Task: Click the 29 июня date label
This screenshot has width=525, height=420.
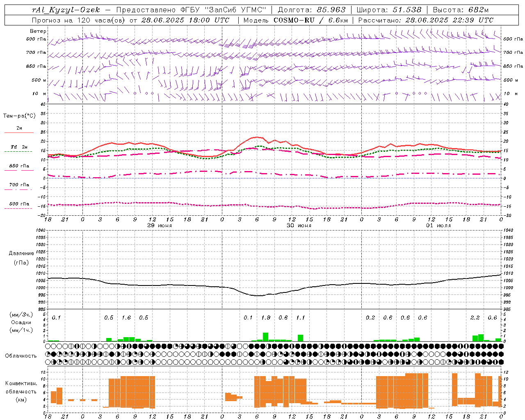Action: coord(160,226)
